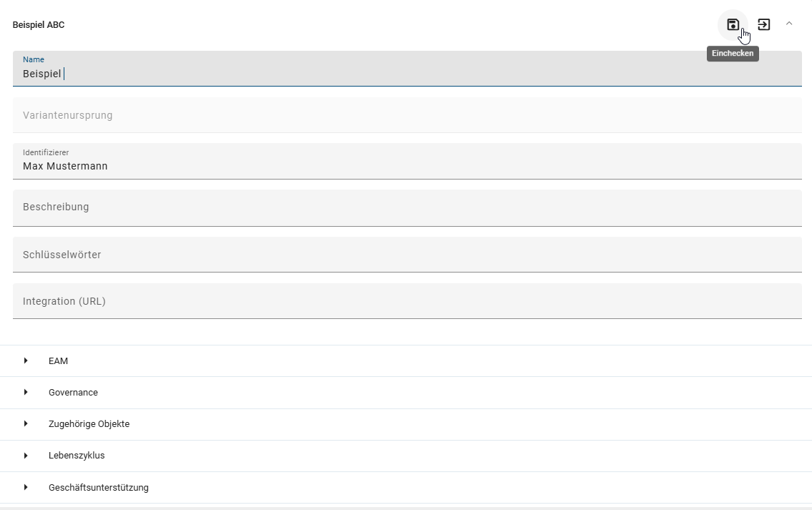Click the Beschreibung text field
Screen dimensions: 812x510
point(406,207)
